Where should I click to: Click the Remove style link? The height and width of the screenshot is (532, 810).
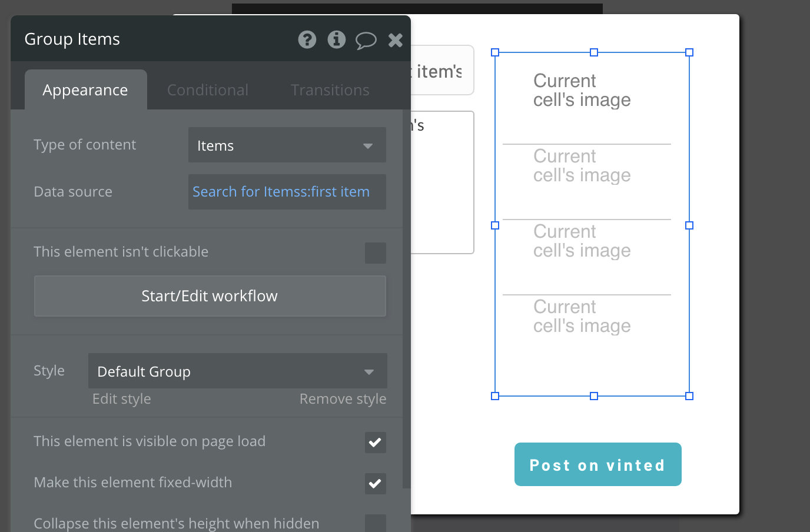[x=343, y=399]
